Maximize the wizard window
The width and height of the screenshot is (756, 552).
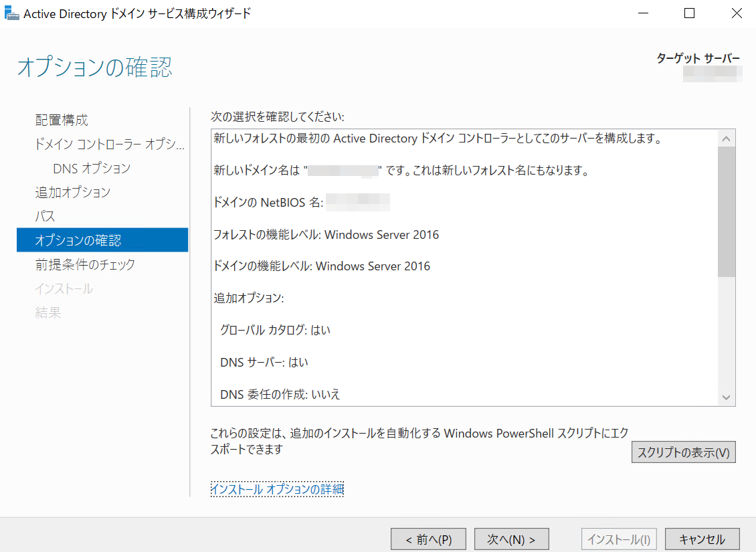click(690, 13)
